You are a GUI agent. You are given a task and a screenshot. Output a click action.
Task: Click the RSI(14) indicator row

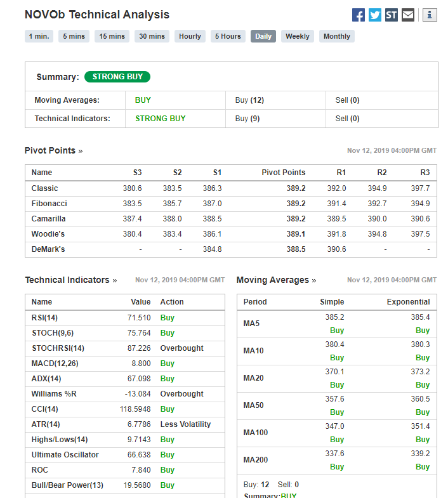125,318
